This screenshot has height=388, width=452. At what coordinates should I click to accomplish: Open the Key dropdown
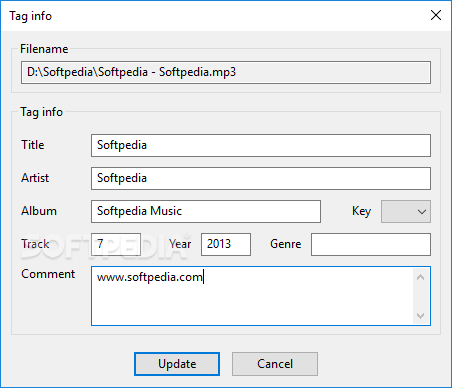click(406, 211)
